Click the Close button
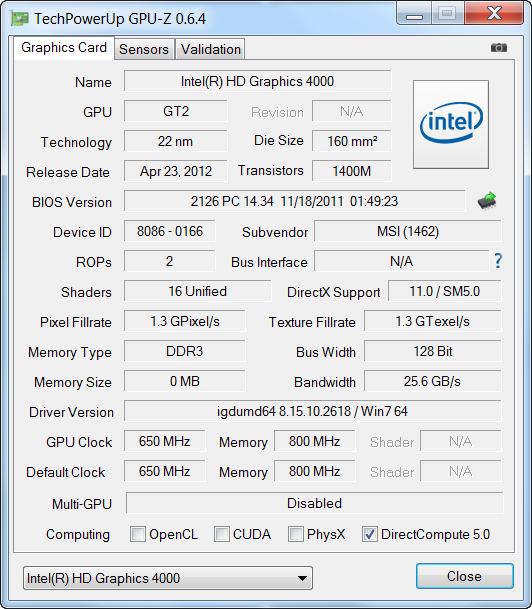 [465, 576]
